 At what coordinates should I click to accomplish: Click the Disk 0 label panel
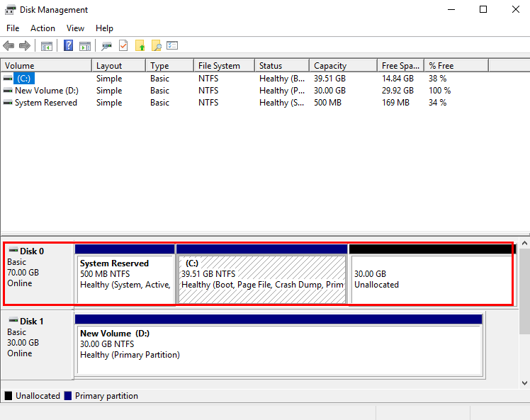38,273
